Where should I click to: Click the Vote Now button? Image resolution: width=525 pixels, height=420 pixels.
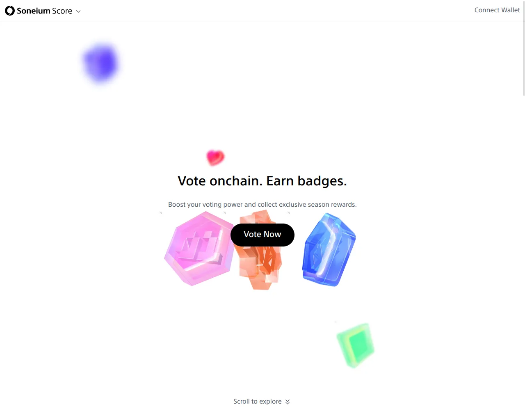coord(262,235)
